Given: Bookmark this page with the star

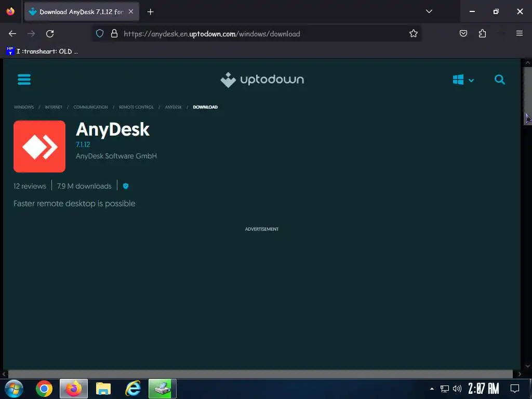Looking at the screenshot, I should tap(413, 34).
